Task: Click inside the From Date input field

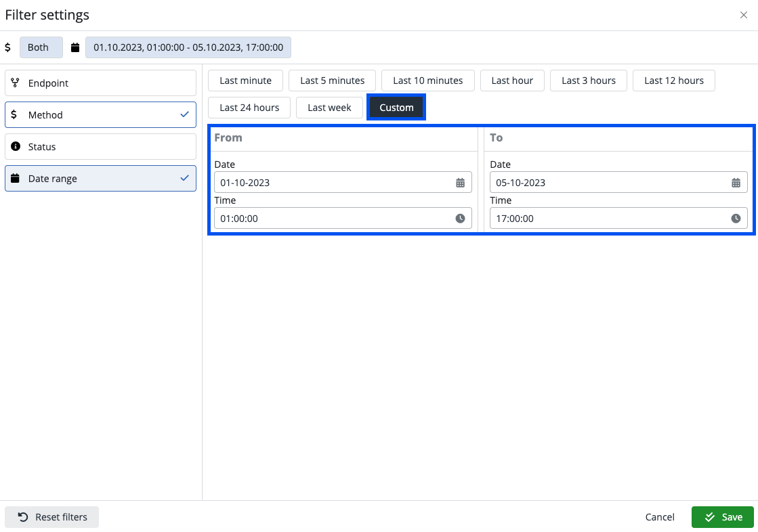Action: click(x=325, y=182)
